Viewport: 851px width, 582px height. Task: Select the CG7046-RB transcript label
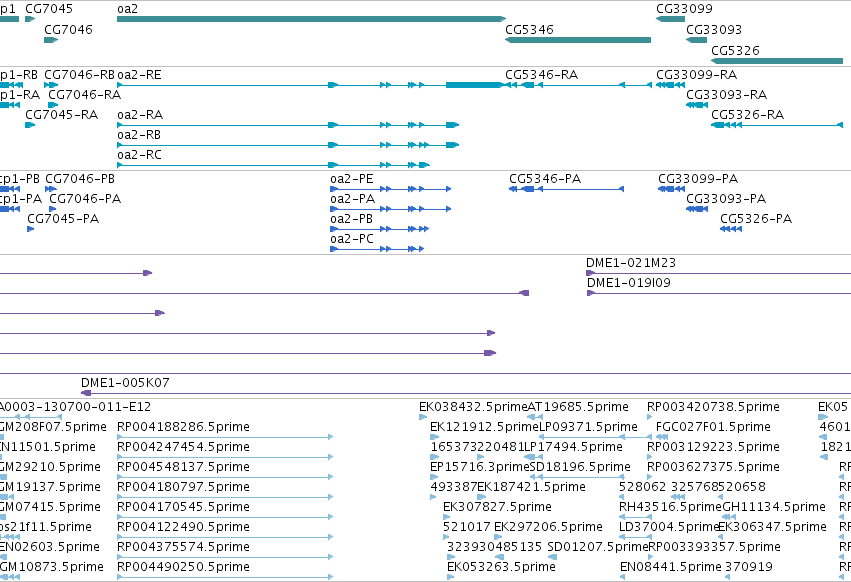(80, 74)
